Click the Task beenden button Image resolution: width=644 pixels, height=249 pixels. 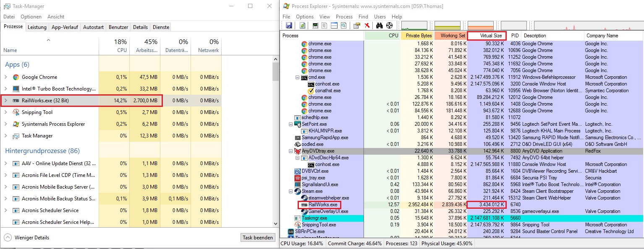point(258,238)
